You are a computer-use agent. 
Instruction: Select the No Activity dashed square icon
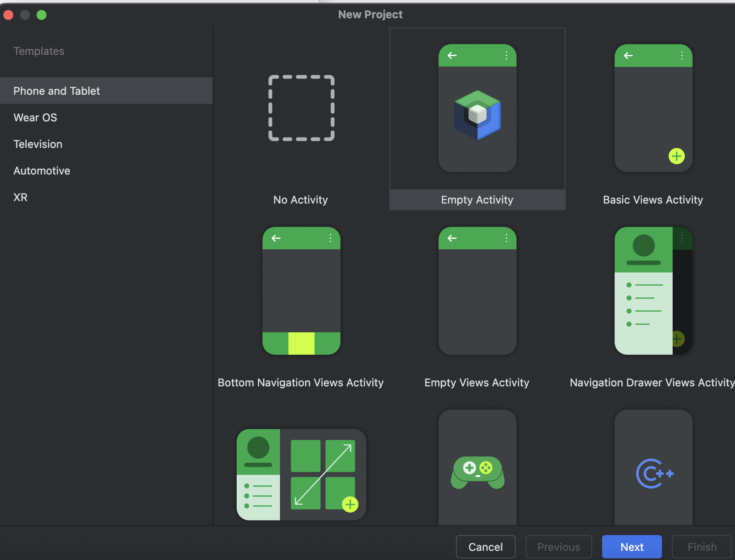[301, 108]
